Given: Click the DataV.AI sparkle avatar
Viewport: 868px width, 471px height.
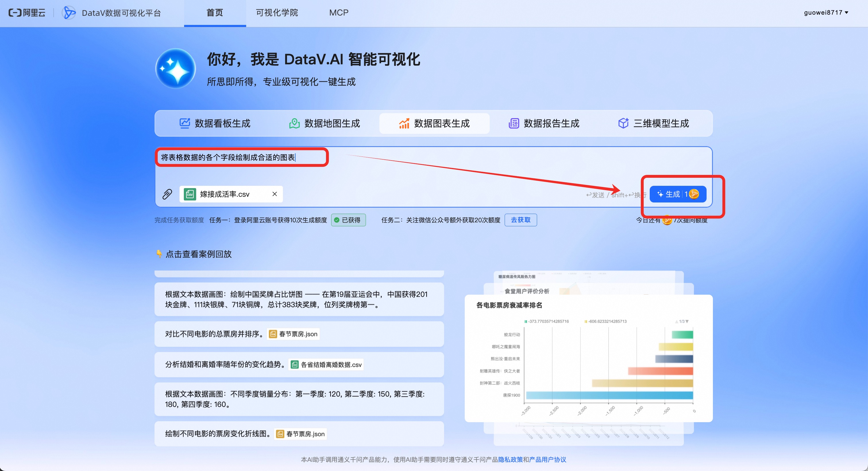Looking at the screenshot, I should point(175,68).
